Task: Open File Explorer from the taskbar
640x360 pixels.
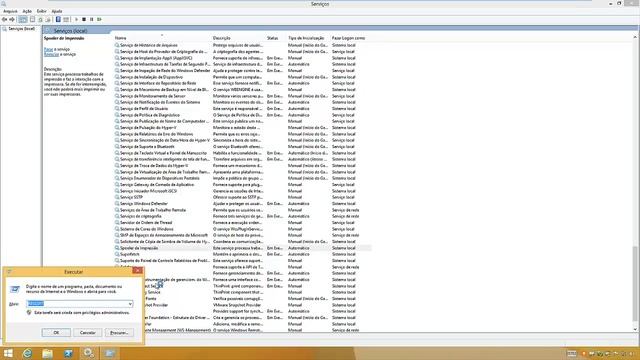Action: coord(48,353)
